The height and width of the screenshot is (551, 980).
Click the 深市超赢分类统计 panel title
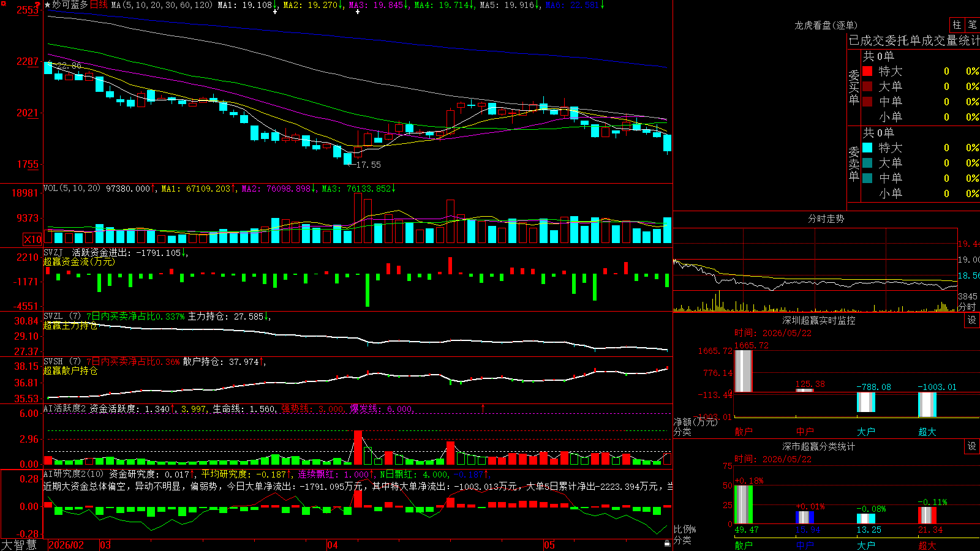tap(819, 446)
